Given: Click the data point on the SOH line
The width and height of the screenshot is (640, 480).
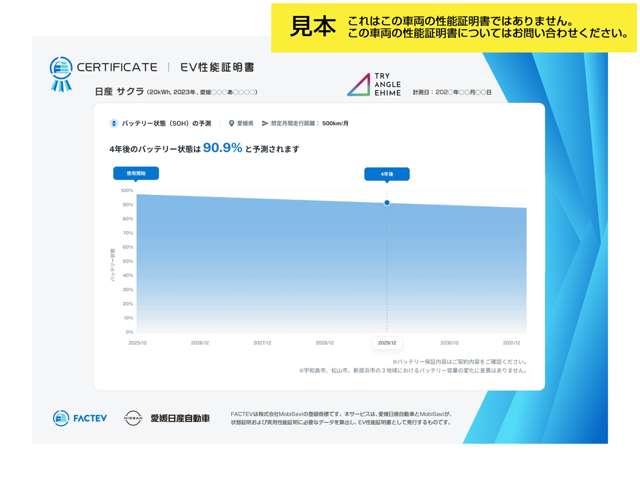Looking at the screenshot, I should 387,203.
